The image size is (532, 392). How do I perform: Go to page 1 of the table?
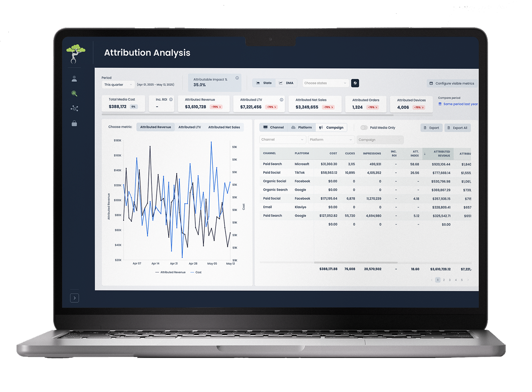[x=438, y=280]
